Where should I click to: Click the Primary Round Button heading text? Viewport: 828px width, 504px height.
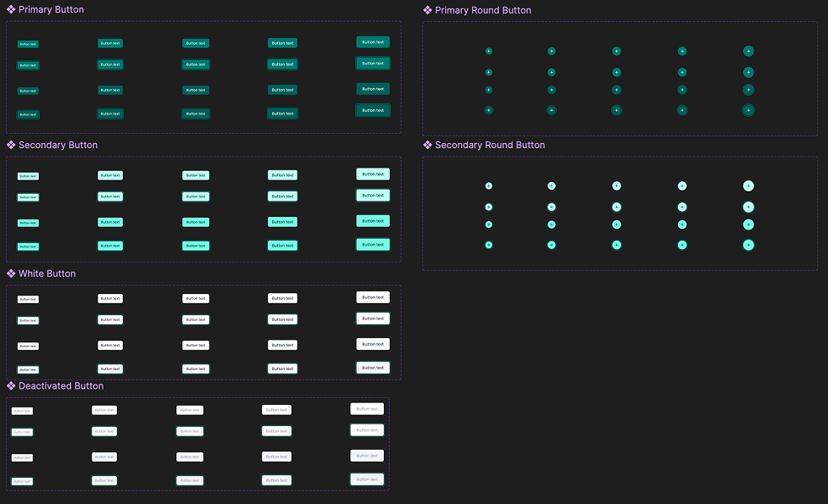[481, 10]
